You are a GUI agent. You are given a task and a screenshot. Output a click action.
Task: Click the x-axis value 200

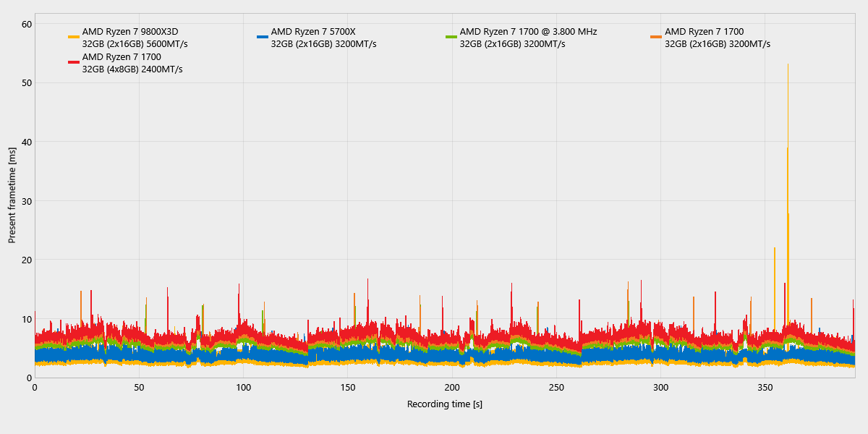452,388
